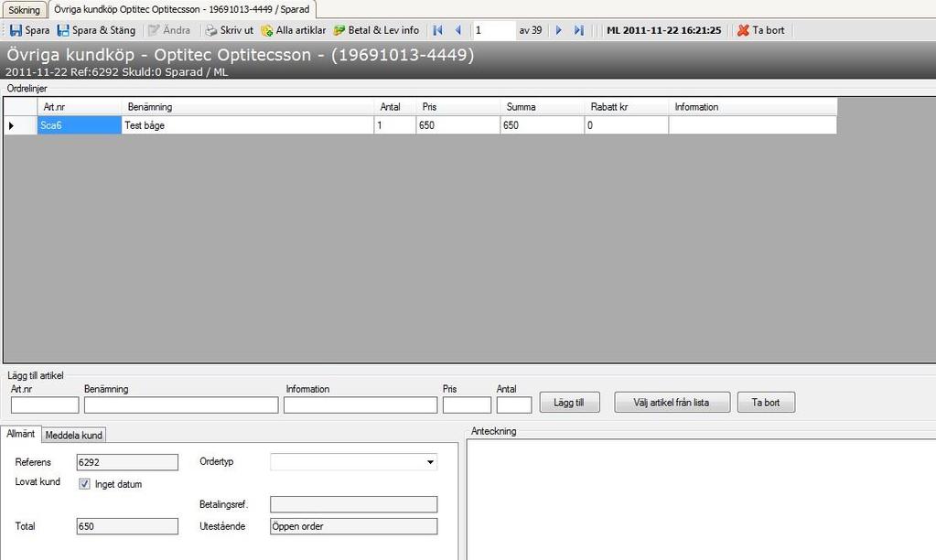Viewport: 936px width, 560px height.
Task: Go to first record arrow
Action: (437, 30)
